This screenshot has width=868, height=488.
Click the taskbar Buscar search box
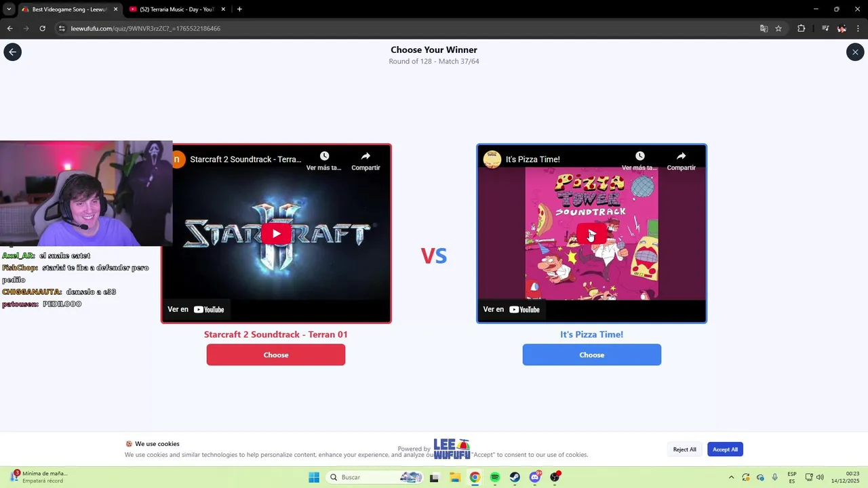pyautogui.click(x=375, y=477)
